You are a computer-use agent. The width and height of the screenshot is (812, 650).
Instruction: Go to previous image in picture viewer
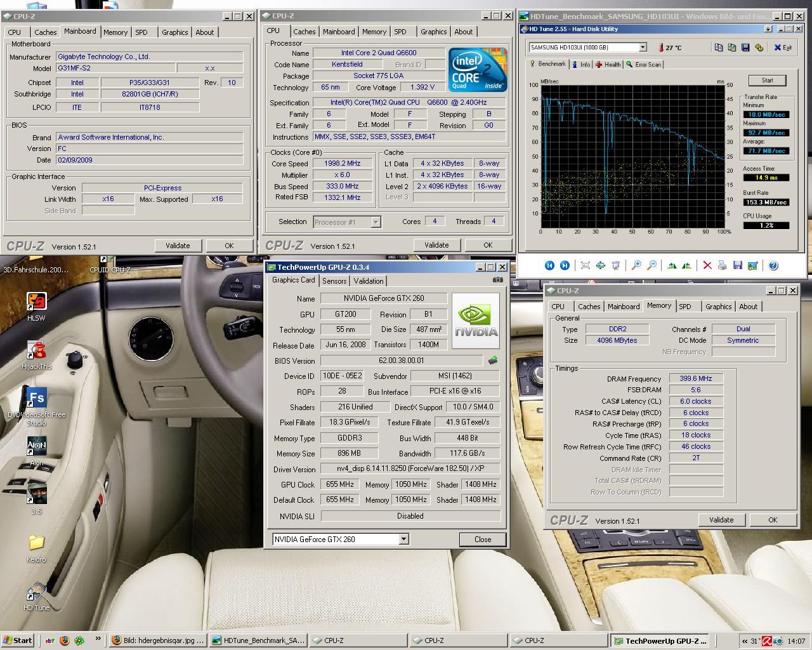[x=549, y=265]
